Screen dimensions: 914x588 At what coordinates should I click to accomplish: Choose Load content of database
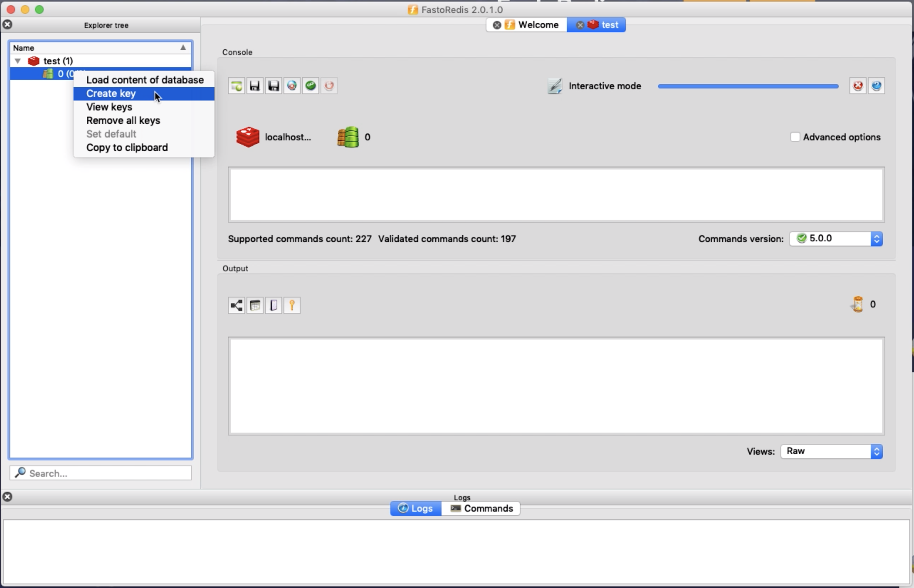pos(144,80)
